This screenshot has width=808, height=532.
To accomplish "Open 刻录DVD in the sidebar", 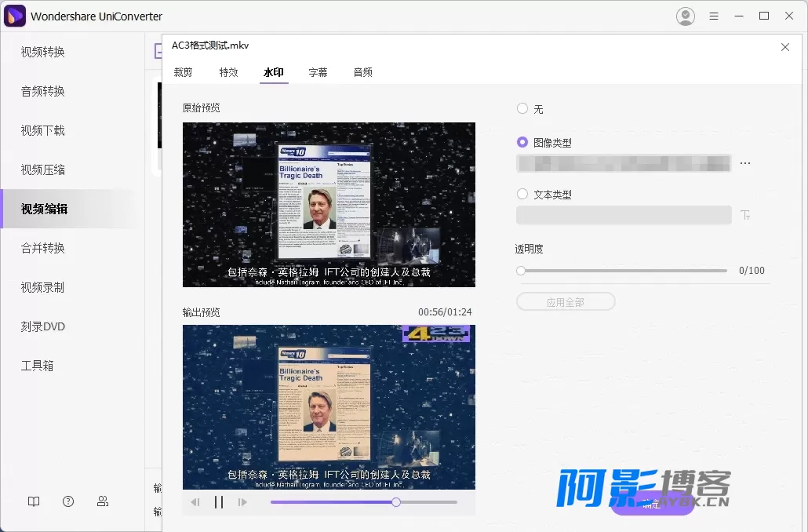I will [x=43, y=326].
